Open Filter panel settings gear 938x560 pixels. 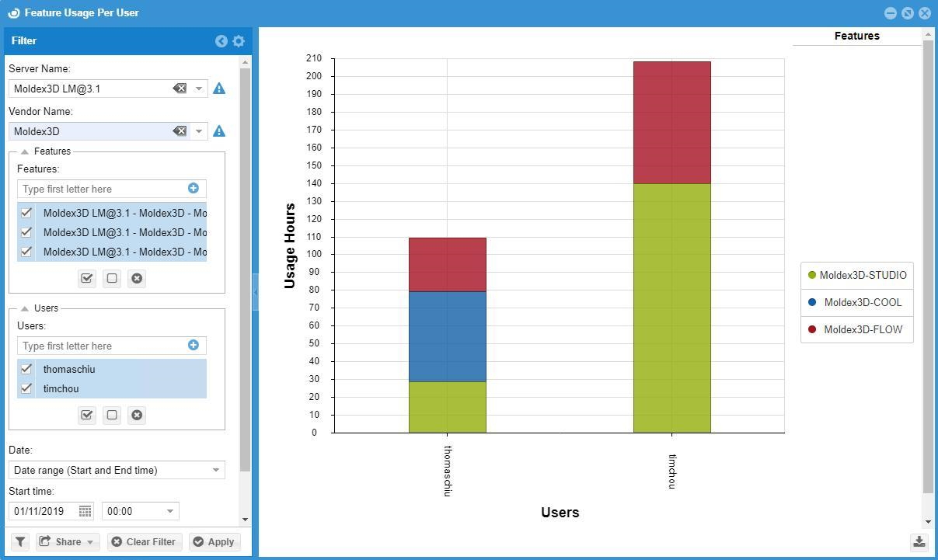tap(239, 41)
